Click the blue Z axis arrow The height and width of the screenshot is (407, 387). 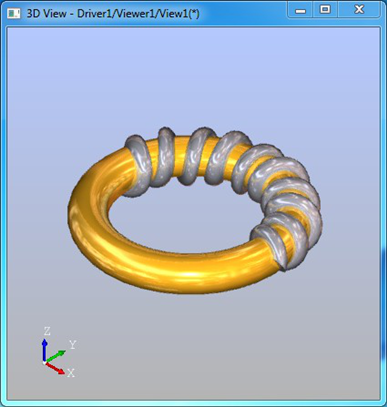point(44,350)
